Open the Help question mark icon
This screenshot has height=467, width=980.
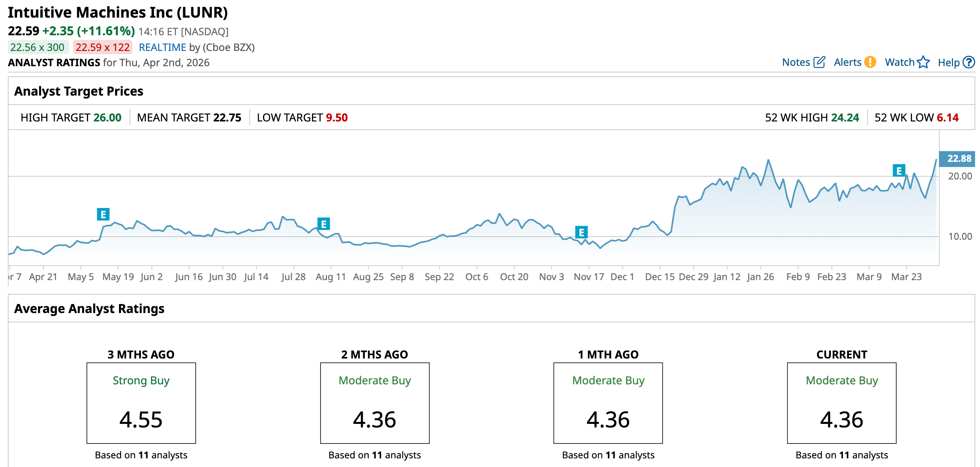pyautogui.click(x=969, y=62)
